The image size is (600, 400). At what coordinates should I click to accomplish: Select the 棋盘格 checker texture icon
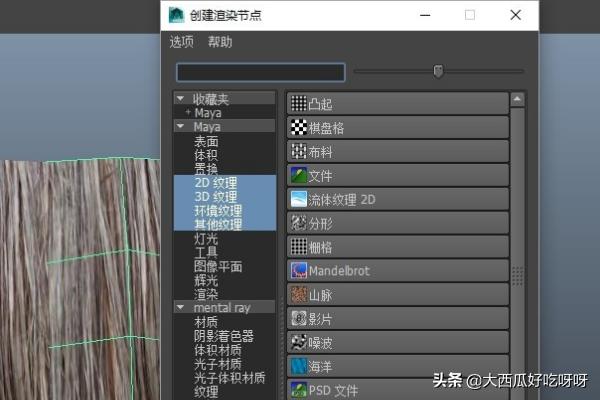click(x=298, y=127)
